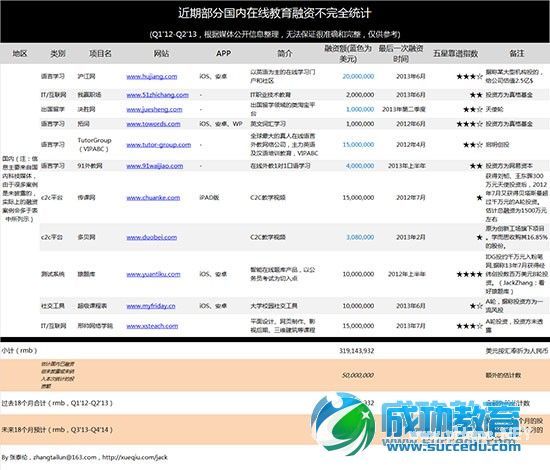The height and width of the screenshot is (470, 550).
Task: Open the www.tutor-group.com link
Action: pos(159,145)
